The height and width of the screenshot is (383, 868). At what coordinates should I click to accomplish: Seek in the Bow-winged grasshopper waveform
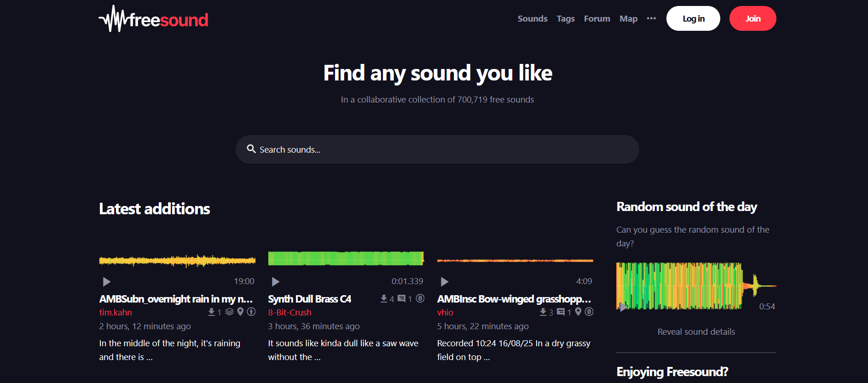tap(515, 261)
